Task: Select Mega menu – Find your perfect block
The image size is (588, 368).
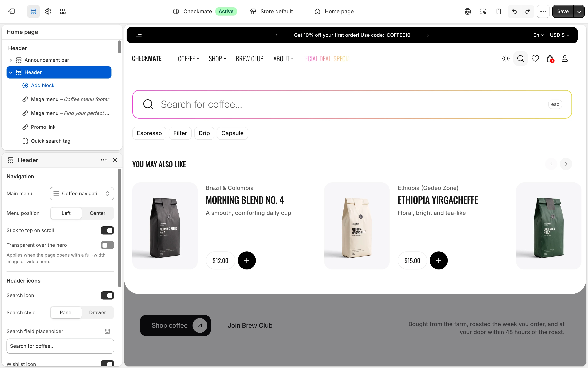Action: pos(66,113)
